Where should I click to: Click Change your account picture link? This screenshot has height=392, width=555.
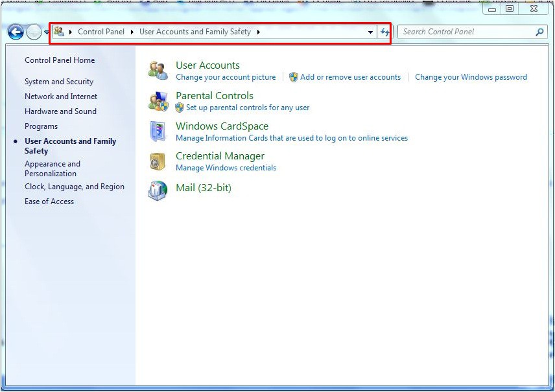226,77
